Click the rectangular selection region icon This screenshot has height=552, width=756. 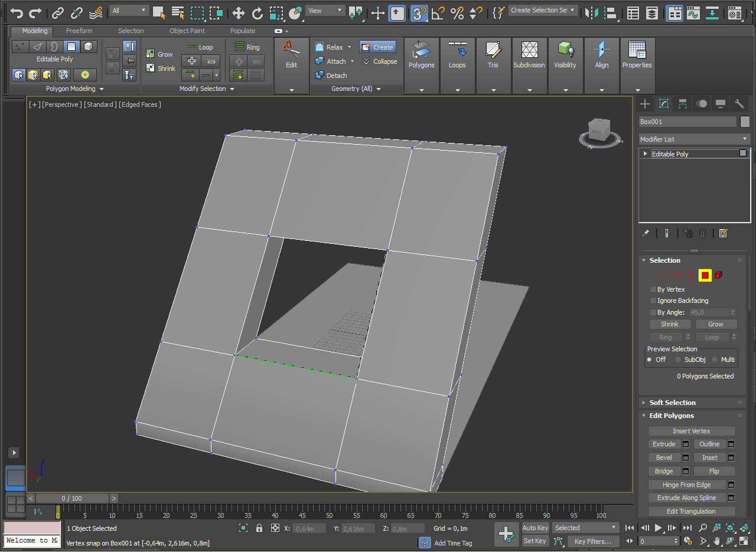click(197, 12)
